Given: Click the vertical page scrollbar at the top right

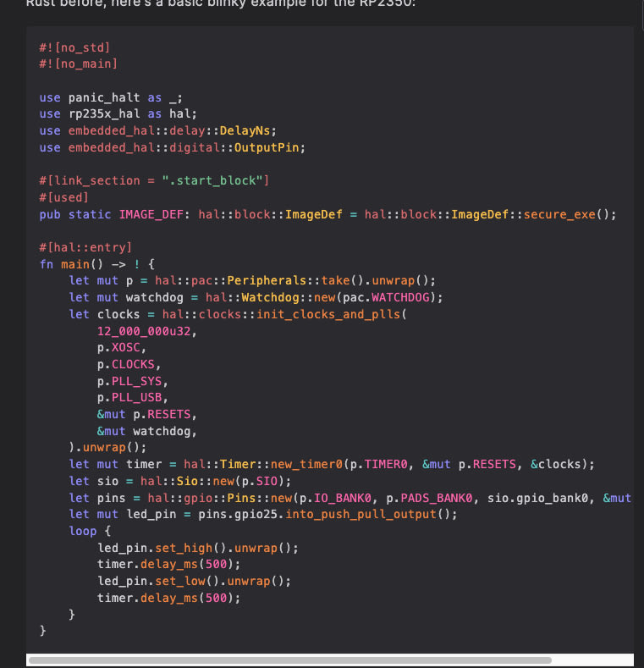Looking at the screenshot, I should (641, 14).
